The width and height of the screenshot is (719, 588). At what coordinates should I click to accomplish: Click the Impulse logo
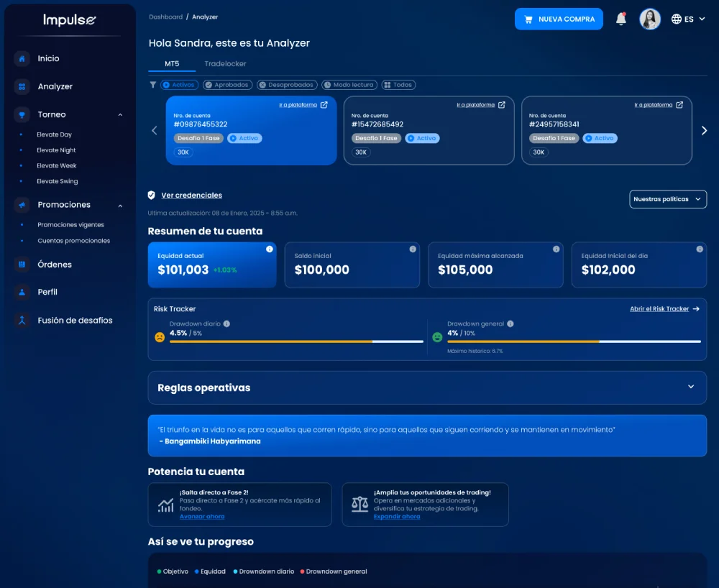click(x=70, y=19)
